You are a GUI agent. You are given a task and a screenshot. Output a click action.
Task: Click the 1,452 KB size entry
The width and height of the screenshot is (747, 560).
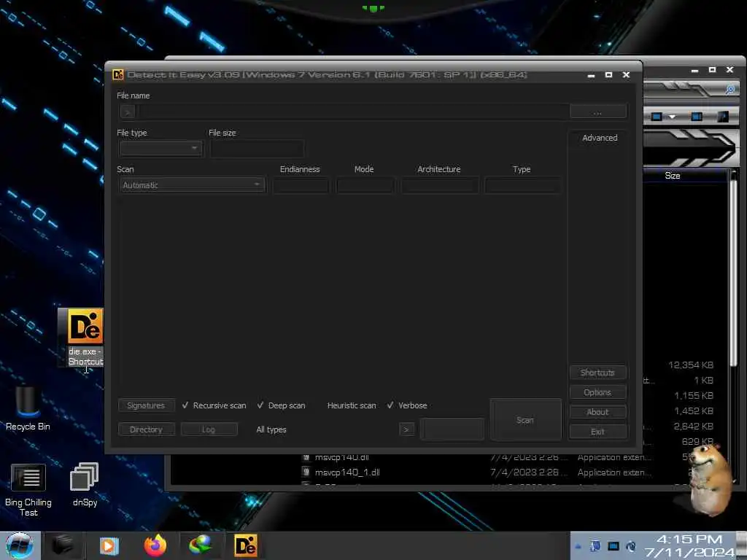pos(694,411)
